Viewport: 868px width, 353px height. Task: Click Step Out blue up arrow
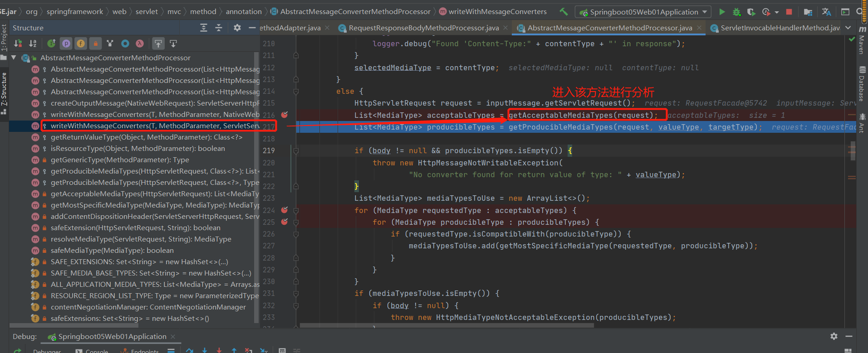pyautogui.click(x=234, y=350)
